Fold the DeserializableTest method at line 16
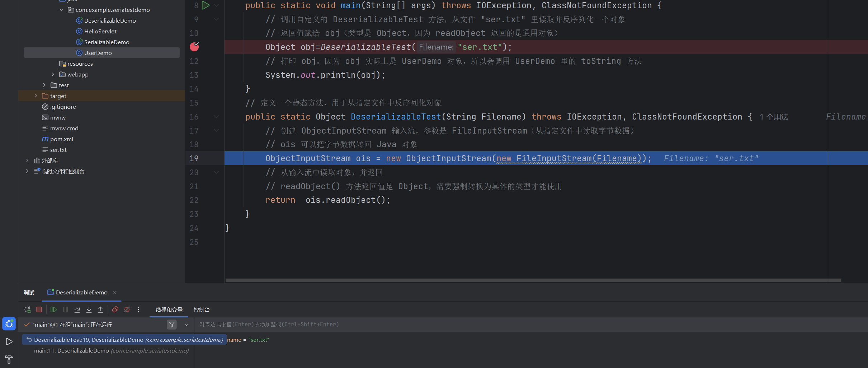 pos(216,117)
